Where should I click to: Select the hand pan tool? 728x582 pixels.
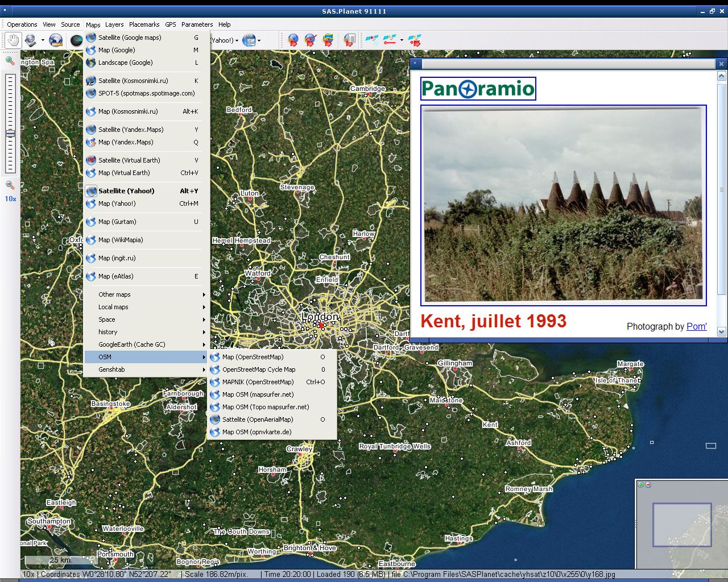tap(11, 40)
